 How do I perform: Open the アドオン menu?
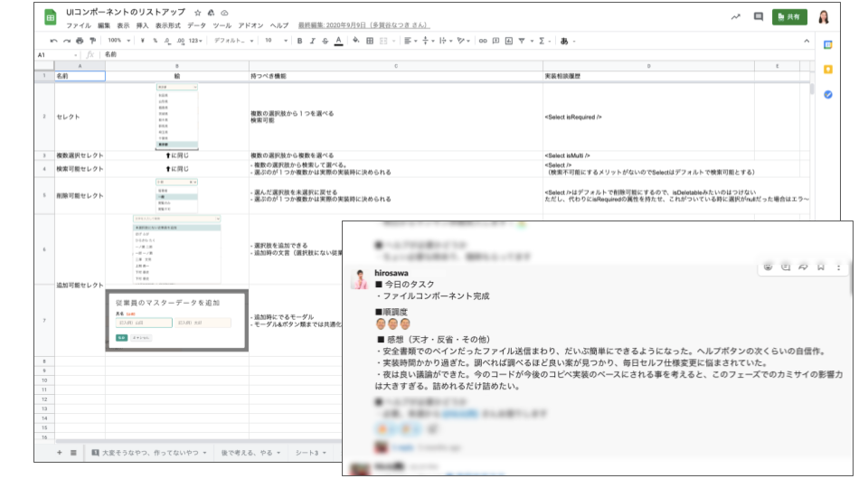[x=250, y=25]
